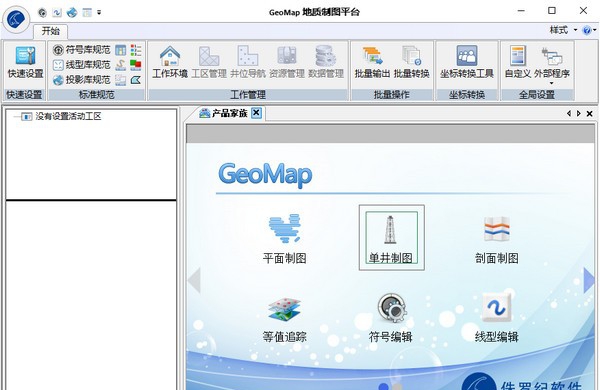Click the 资源管理 resource management button
Viewport: 600px width, 390px height.
(287, 62)
